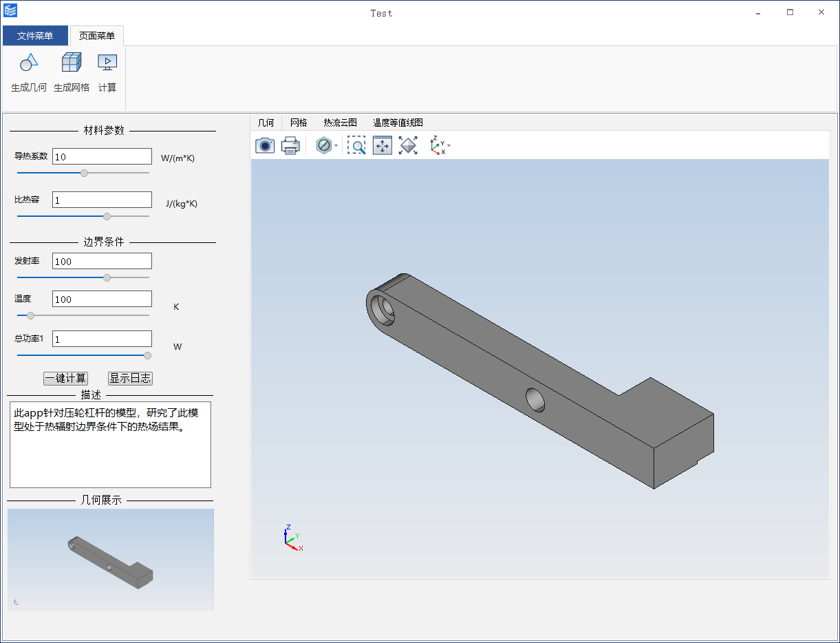Switch to the 文件菜单 tab
Image resolution: width=840 pixels, height=643 pixels.
coord(35,36)
